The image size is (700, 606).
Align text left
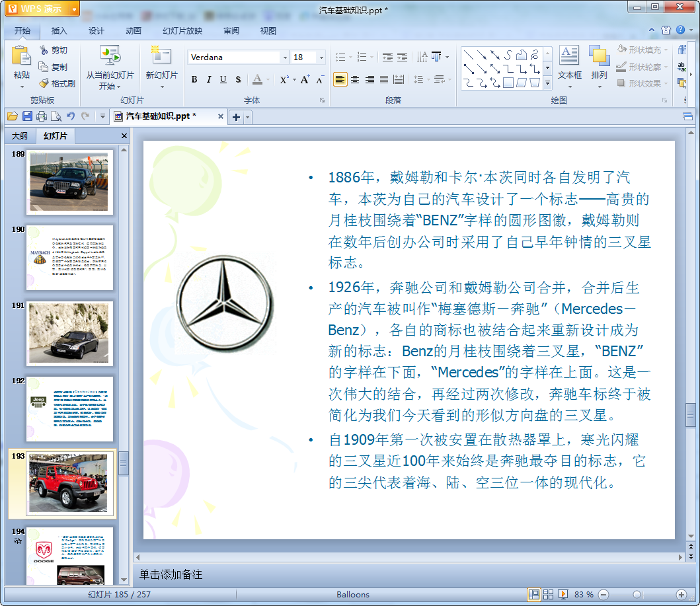pos(340,80)
